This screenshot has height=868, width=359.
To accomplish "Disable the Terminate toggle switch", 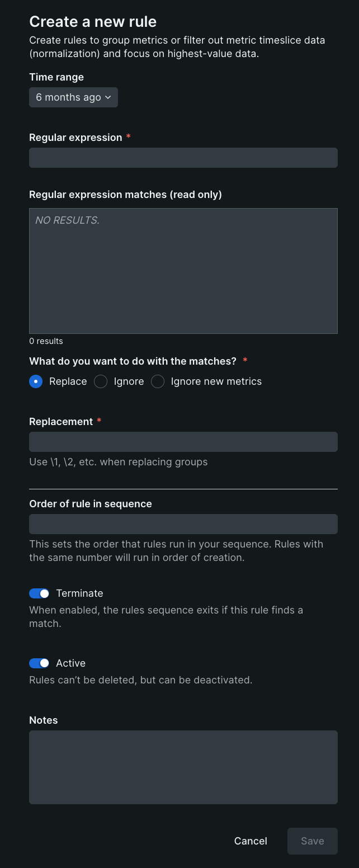I will [39, 593].
